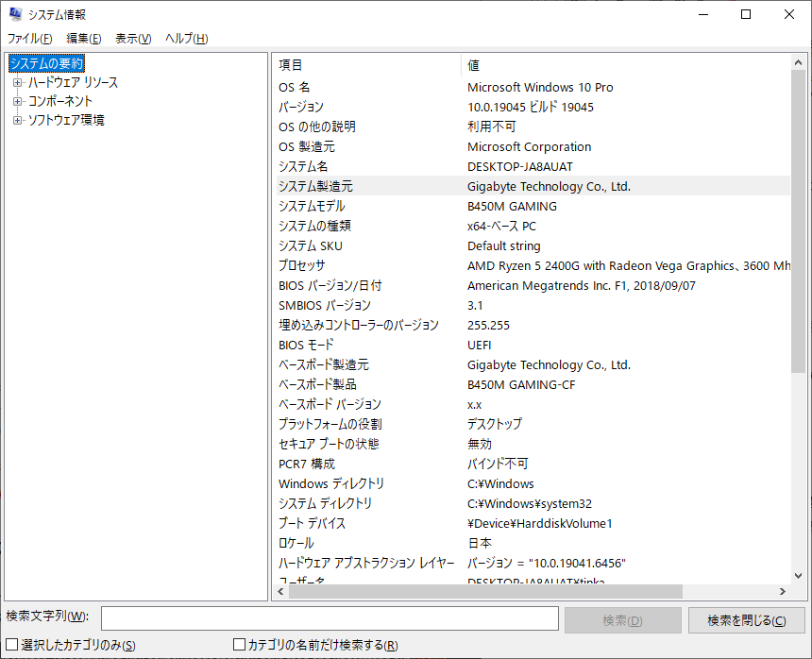Click 検索を閉じる(C) button

coord(746,620)
